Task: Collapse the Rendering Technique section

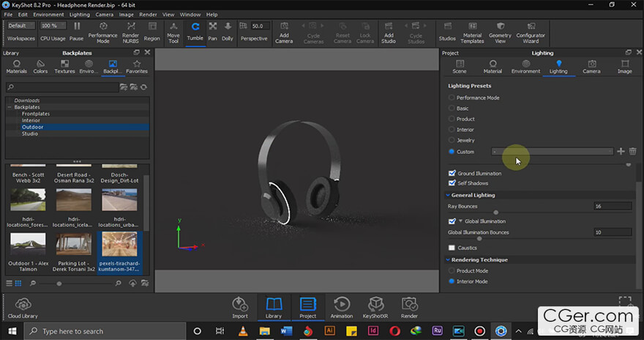Action: 448,260
